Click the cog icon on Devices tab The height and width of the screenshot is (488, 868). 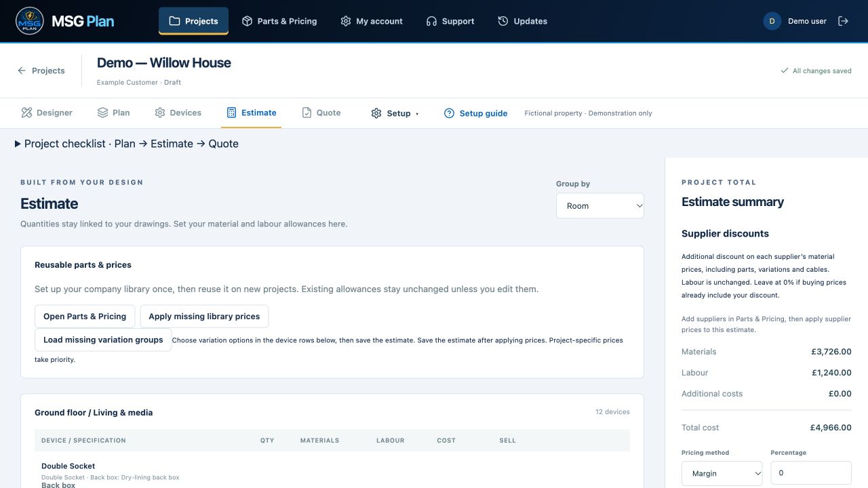(x=160, y=113)
